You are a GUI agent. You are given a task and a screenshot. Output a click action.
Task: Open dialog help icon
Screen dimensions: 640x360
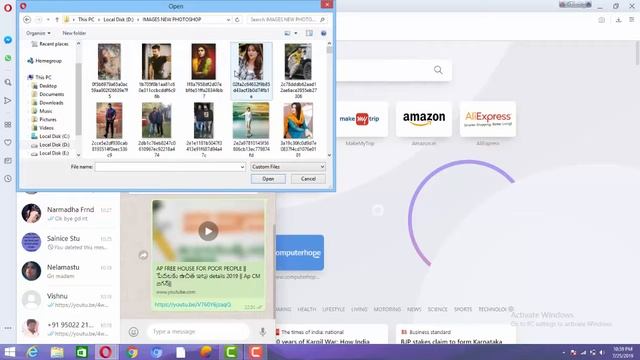(x=324, y=33)
